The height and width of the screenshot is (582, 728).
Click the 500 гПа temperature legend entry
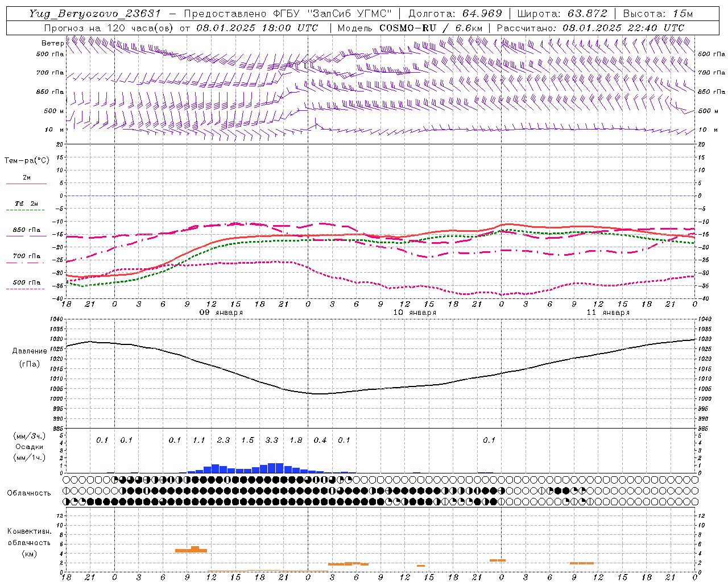pyautogui.click(x=26, y=282)
